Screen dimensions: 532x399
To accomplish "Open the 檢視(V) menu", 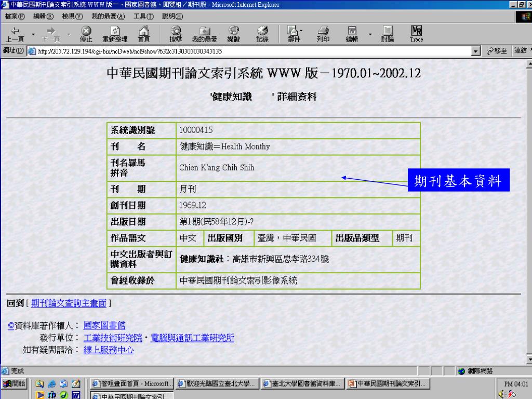I will point(72,16).
